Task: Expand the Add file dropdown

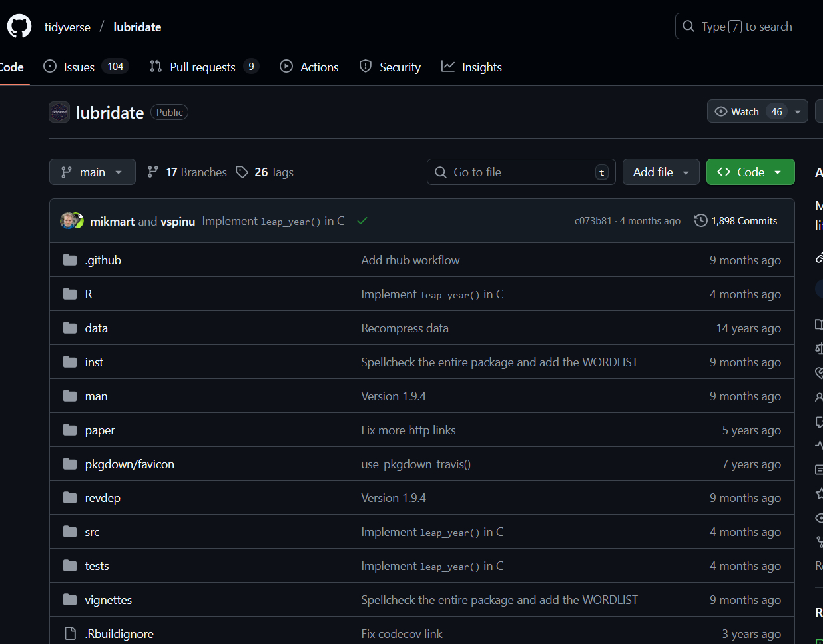Action: pyautogui.click(x=661, y=172)
